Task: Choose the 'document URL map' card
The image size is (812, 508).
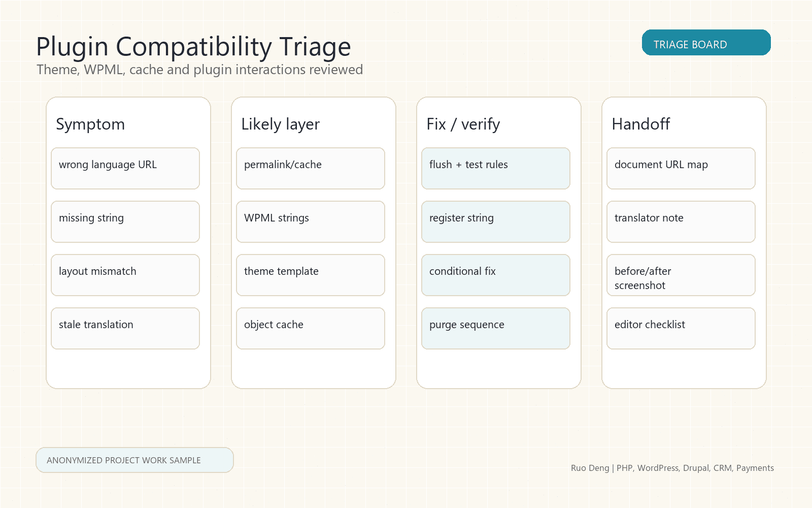Action: point(681,169)
